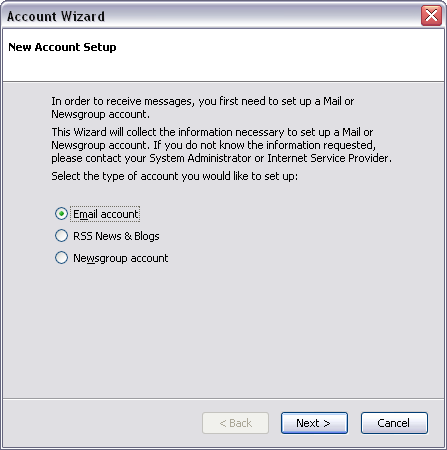
Task: Click the "This Wizard will collect" paragraph
Action: point(222,145)
